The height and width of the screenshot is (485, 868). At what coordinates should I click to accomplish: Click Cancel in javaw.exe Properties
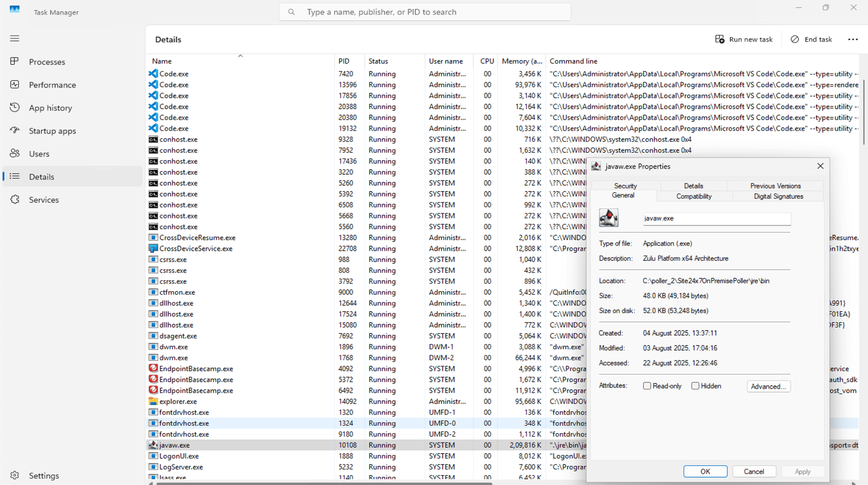pos(754,471)
